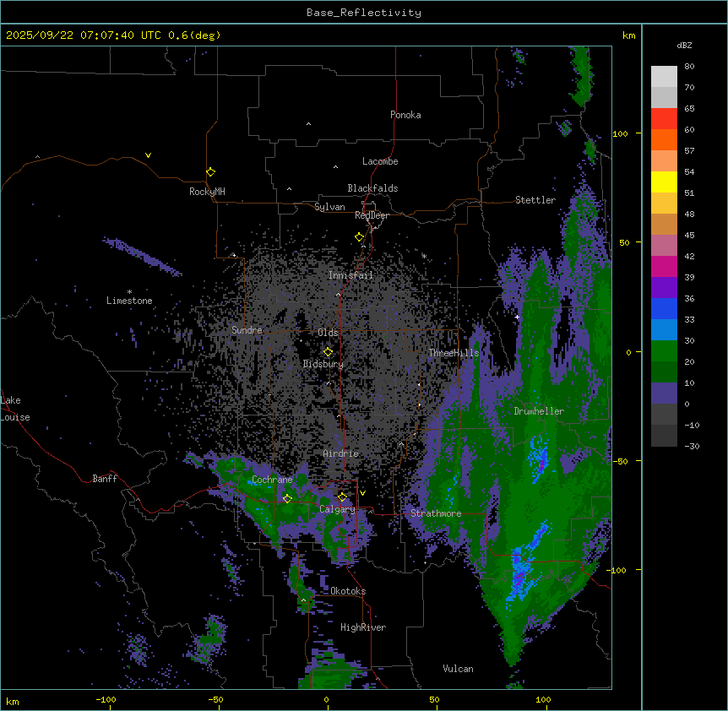Click the yellow diamond marker below RedDeer
Viewport: 728px width, 711px height.
pyautogui.click(x=359, y=237)
